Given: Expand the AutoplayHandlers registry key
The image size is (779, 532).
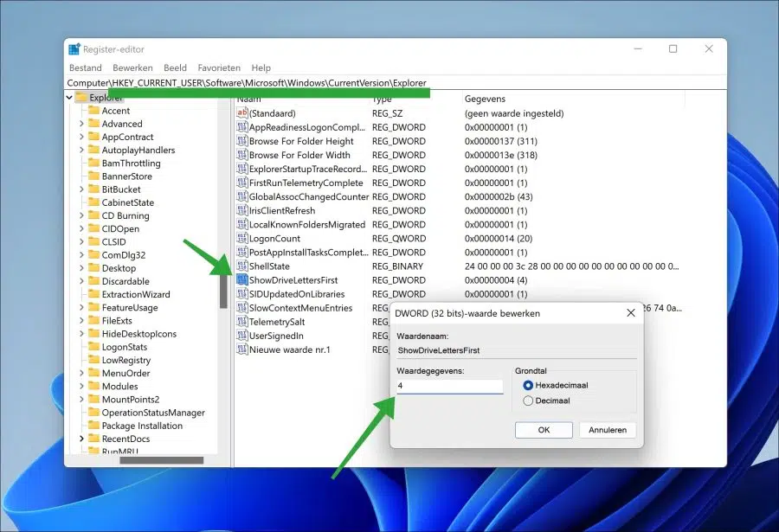Looking at the screenshot, I should (81, 150).
